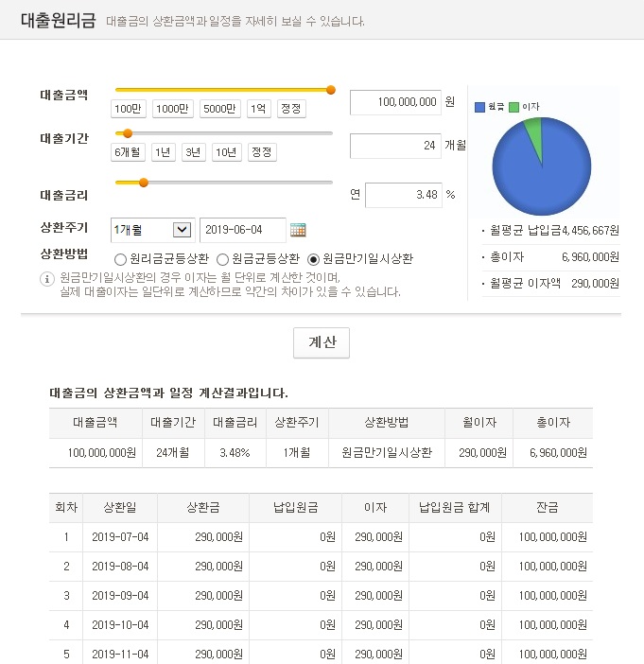Viewport: 644px width, 664px height.
Task: Select 원금만기일시상환 repayment method
Action: click(313, 259)
